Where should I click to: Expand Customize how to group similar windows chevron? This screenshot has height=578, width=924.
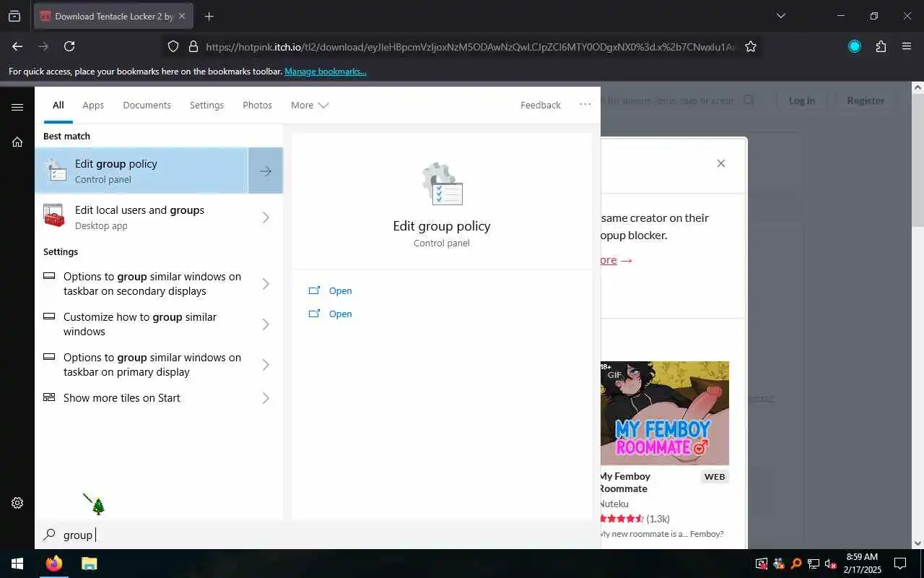(x=266, y=324)
